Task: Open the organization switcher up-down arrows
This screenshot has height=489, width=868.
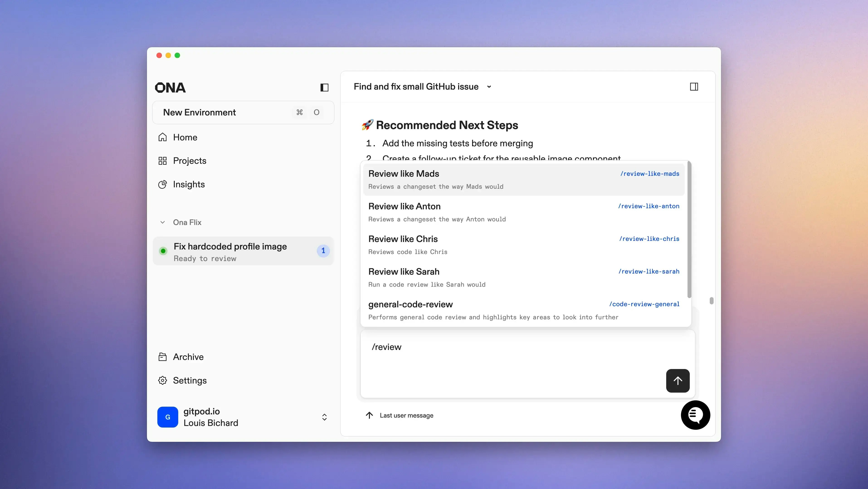Action: 324,417
